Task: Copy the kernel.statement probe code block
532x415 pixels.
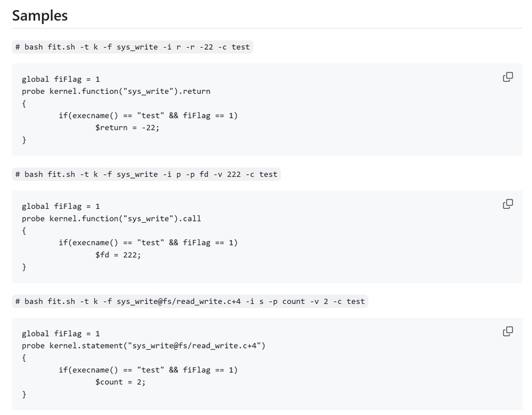Action: click(507, 331)
